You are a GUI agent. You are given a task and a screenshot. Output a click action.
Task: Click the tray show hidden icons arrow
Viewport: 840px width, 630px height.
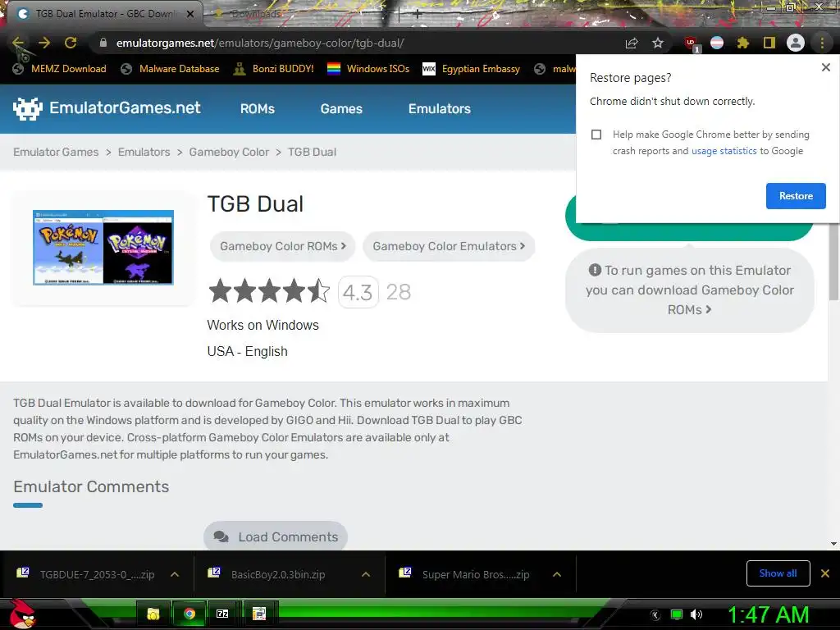pyautogui.click(x=655, y=615)
